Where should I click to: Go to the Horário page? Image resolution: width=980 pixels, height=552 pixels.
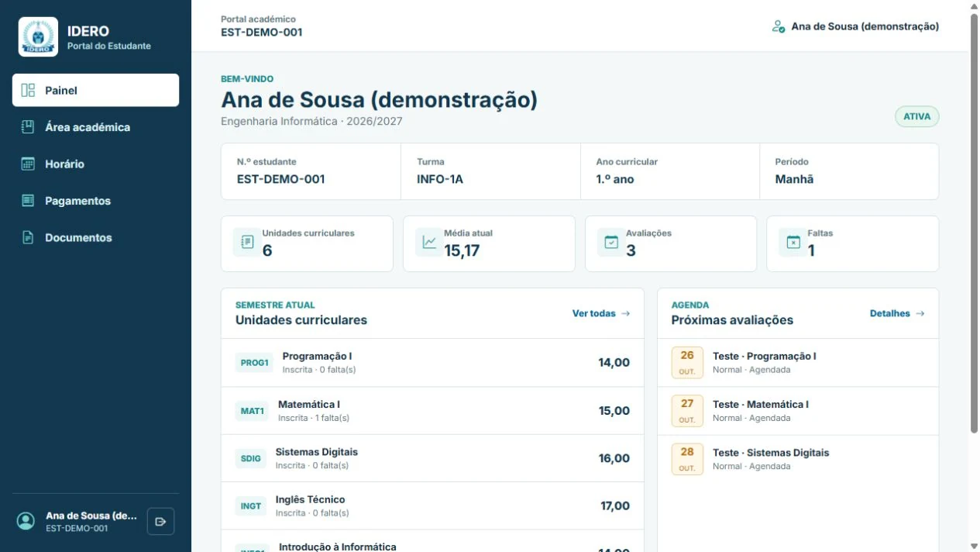pos(95,164)
